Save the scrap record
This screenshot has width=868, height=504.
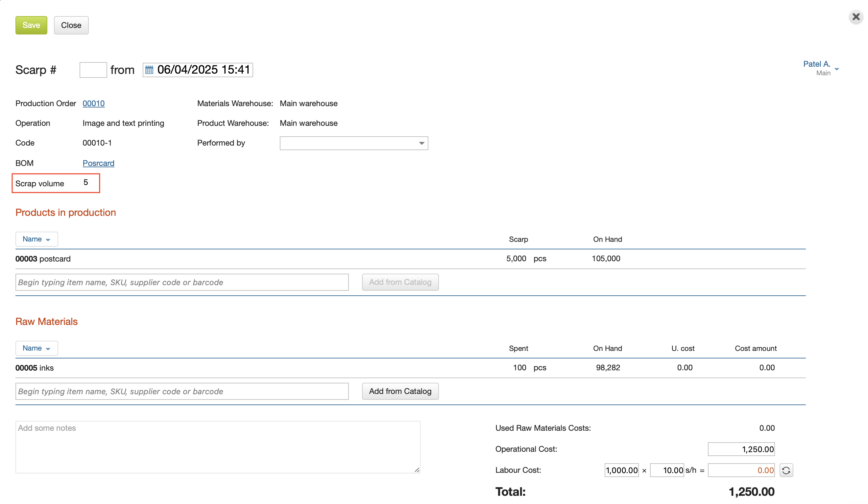[31, 25]
